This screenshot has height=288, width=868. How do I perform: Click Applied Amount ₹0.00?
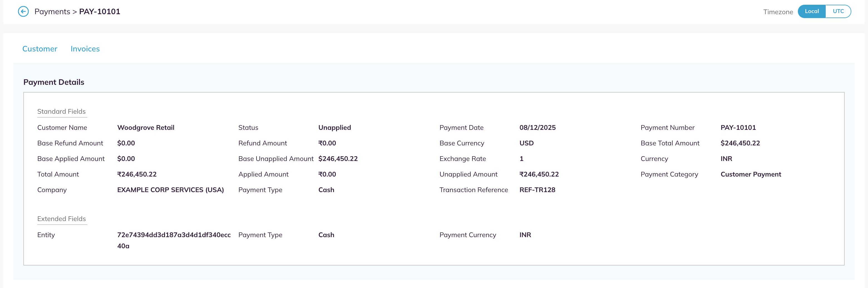[327, 174]
